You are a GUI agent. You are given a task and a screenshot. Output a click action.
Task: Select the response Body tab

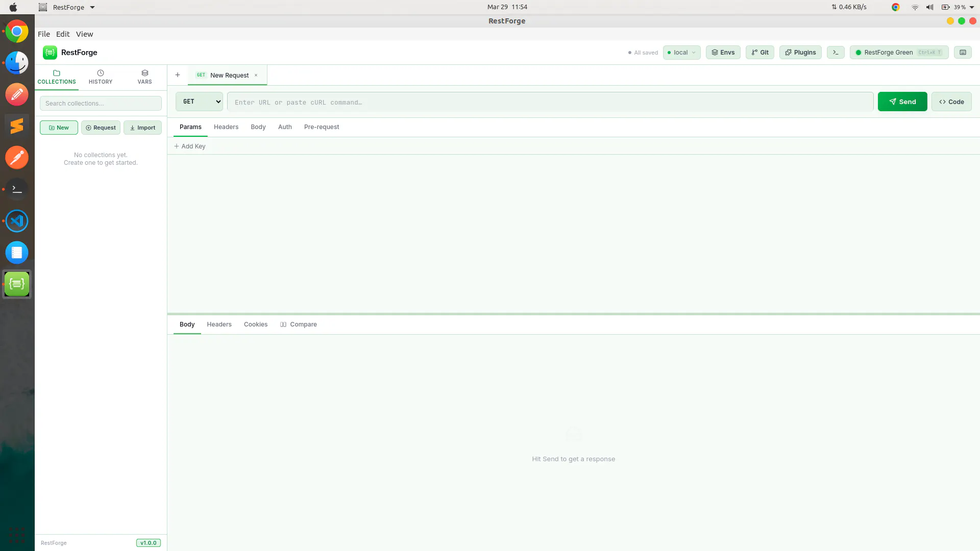(187, 324)
